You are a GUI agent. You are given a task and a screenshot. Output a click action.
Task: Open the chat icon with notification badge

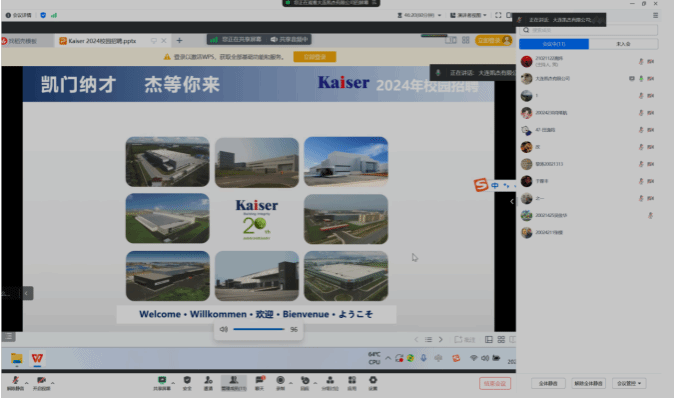[260, 382]
